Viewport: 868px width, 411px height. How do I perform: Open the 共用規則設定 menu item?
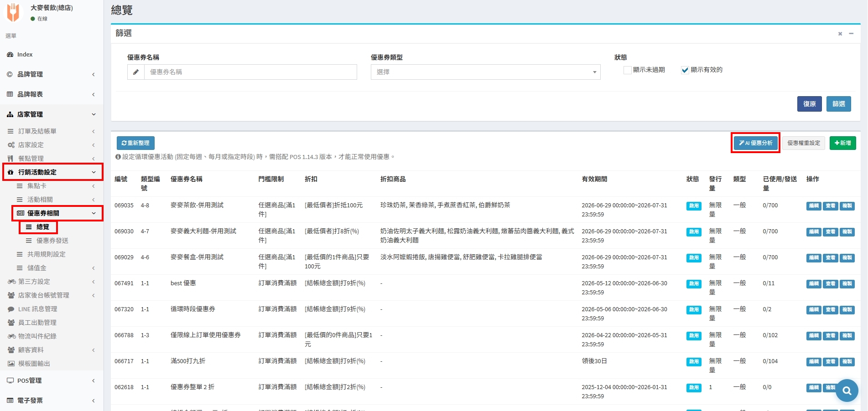coord(47,254)
